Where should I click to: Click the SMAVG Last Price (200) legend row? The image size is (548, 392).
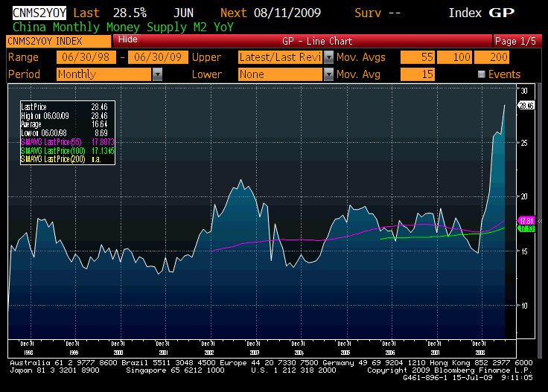pos(67,159)
